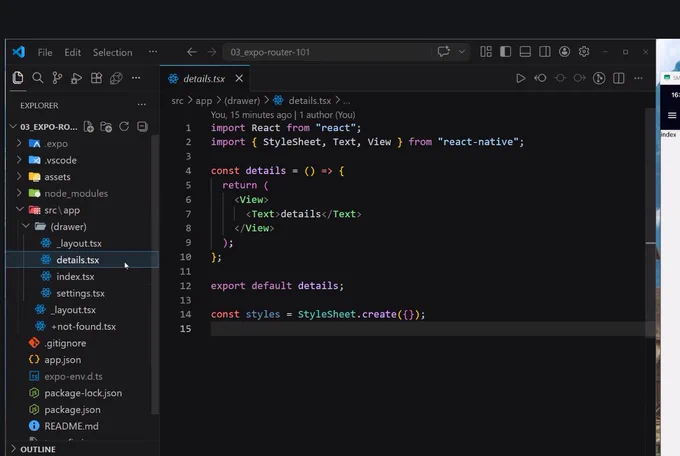680x456 pixels.
Task: Open the Run and Debug view icon
Action: (x=76, y=78)
